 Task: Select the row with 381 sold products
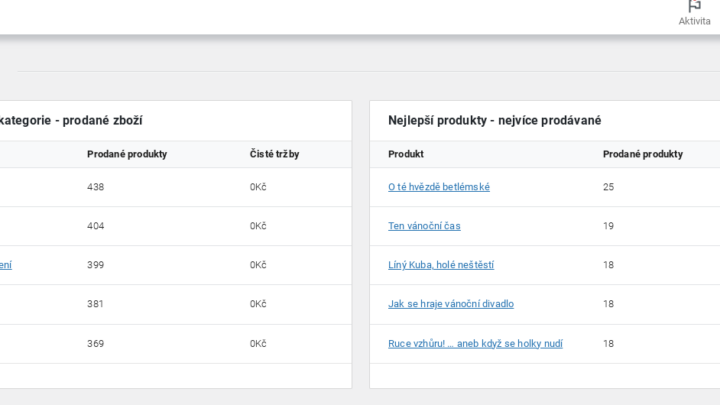[x=176, y=304]
